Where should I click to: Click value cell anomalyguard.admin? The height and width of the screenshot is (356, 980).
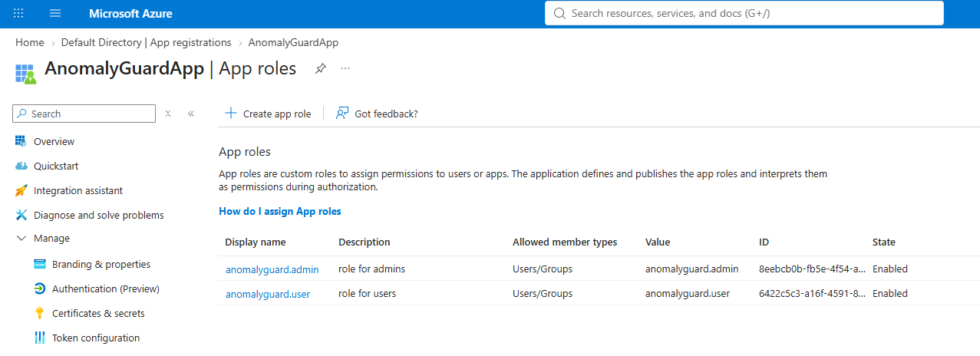tap(691, 269)
